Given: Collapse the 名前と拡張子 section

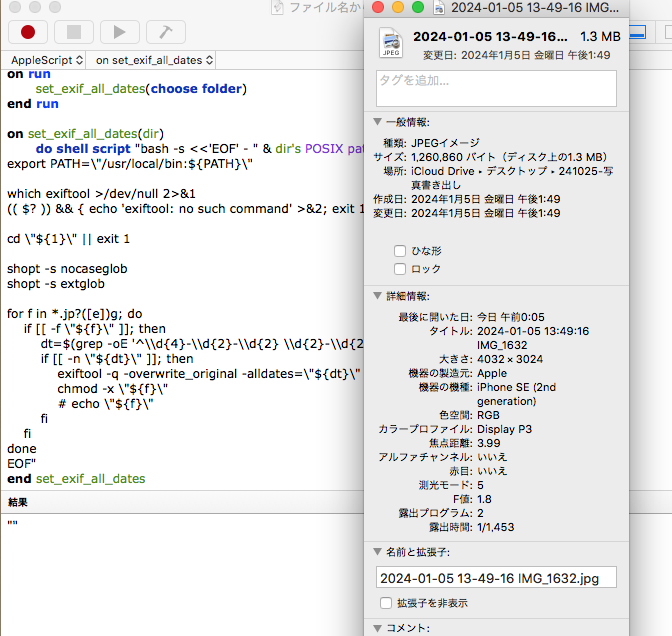Looking at the screenshot, I should coord(377,551).
